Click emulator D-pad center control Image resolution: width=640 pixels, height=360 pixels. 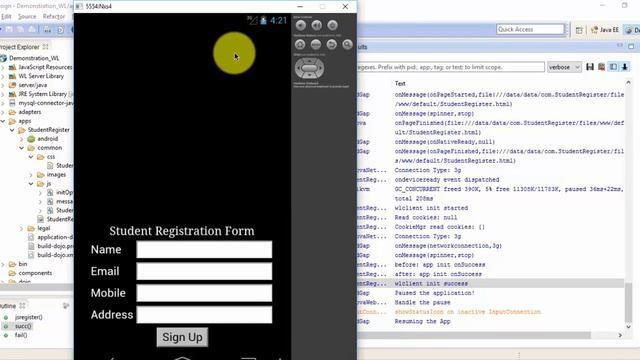pyautogui.click(x=309, y=68)
